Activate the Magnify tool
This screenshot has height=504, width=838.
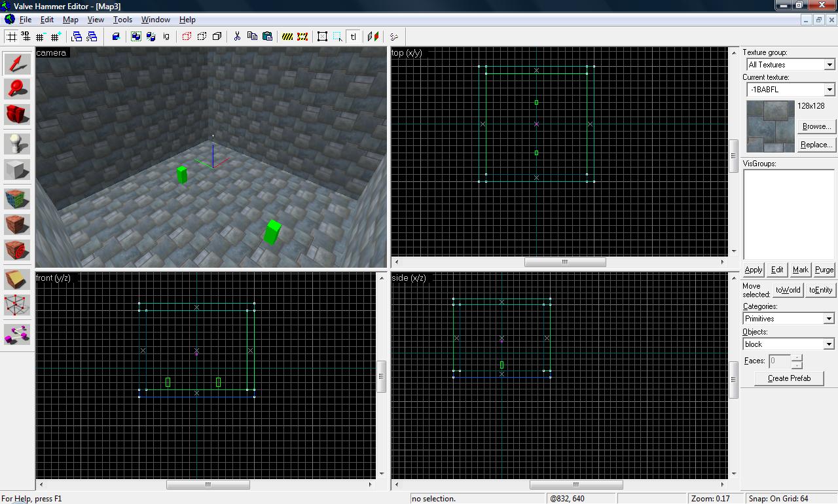pyautogui.click(x=18, y=90)
